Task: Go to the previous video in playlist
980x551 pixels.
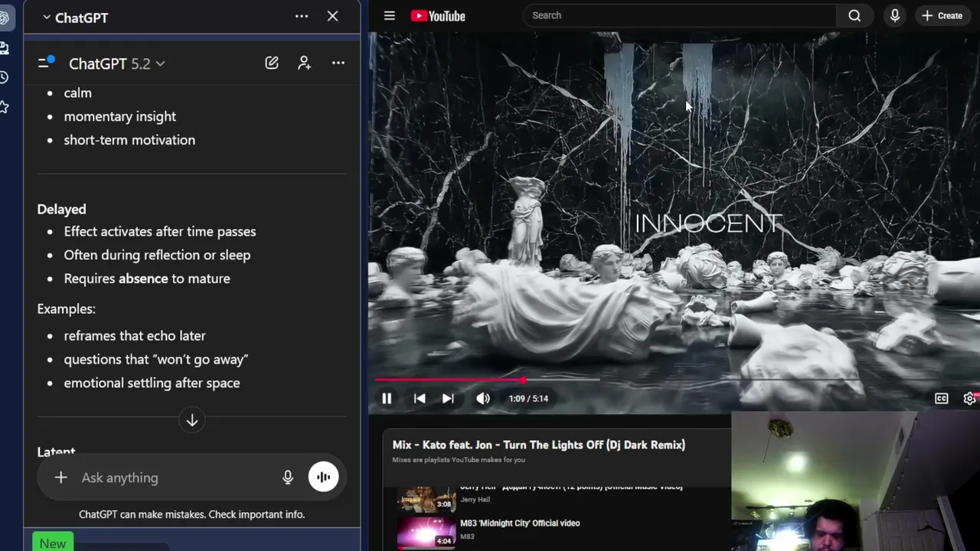Action: [420, 399]
